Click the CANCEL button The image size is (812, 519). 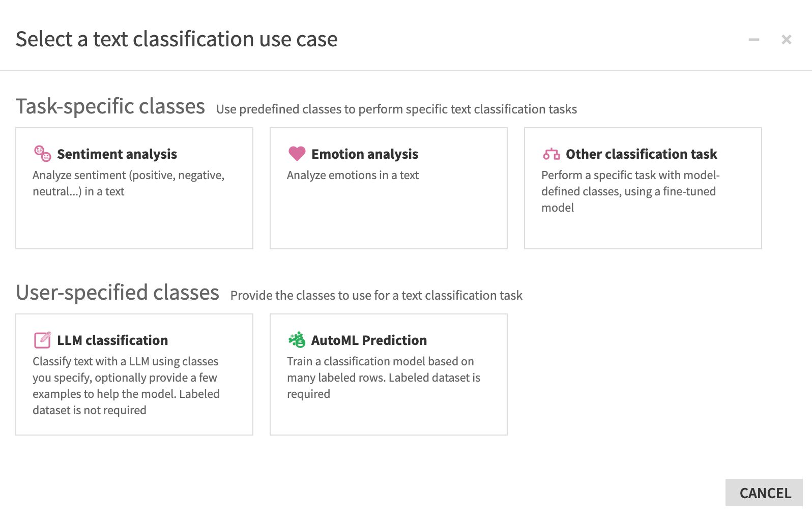764,493
